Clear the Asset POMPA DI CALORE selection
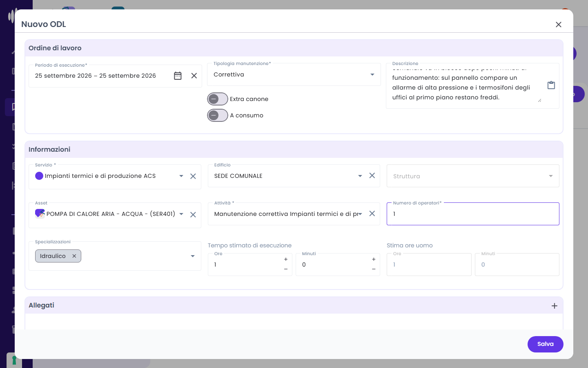The height and width of the screenshot is (368, 588). coord(193,215)
